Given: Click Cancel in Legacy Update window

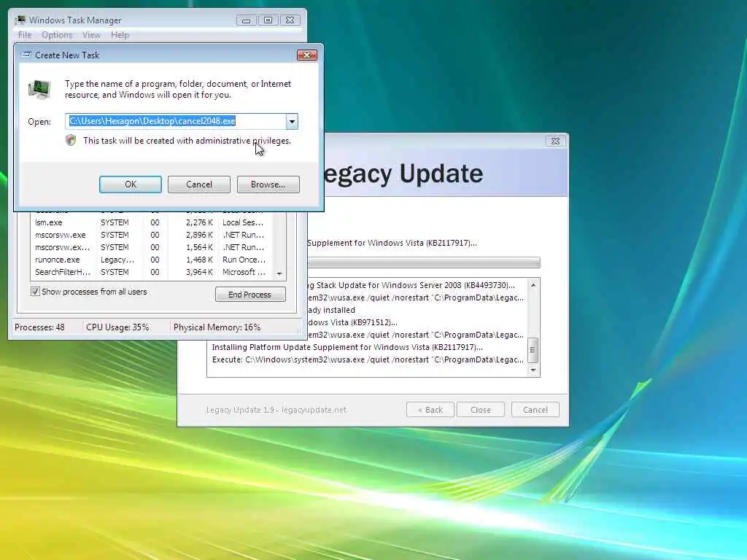Looking at the screenshot, I should point(535,410).
